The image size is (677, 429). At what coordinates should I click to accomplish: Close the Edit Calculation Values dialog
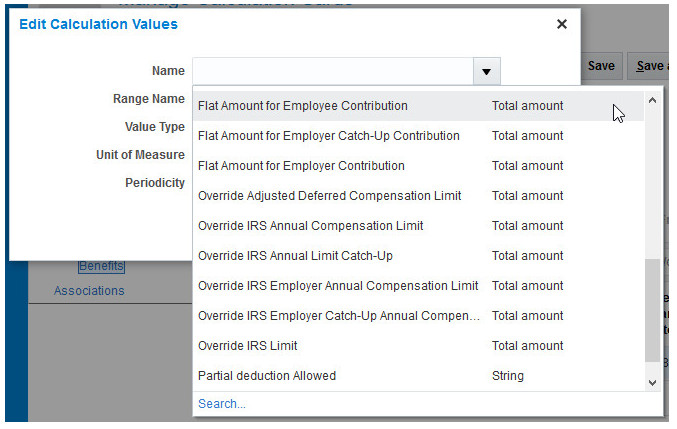point(561,24)
